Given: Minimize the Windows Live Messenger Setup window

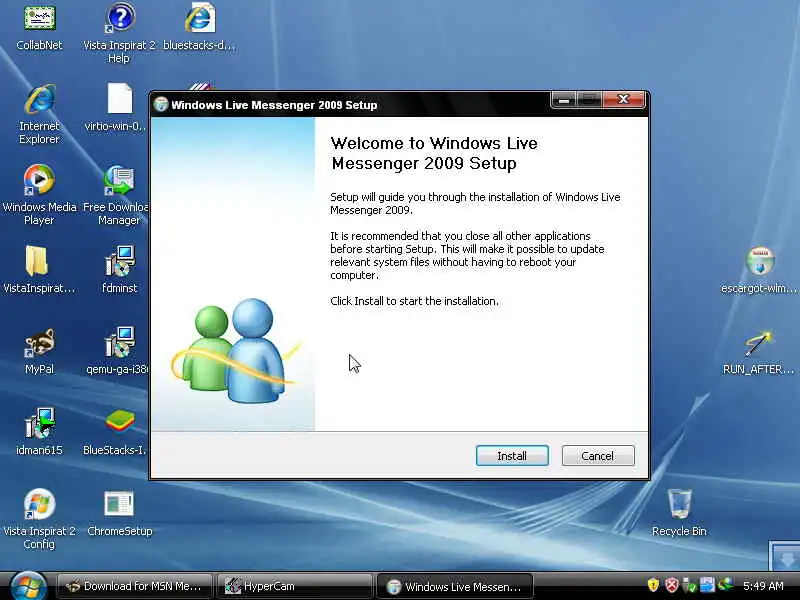Looking at the screenshot, I should tap(564, 100).
